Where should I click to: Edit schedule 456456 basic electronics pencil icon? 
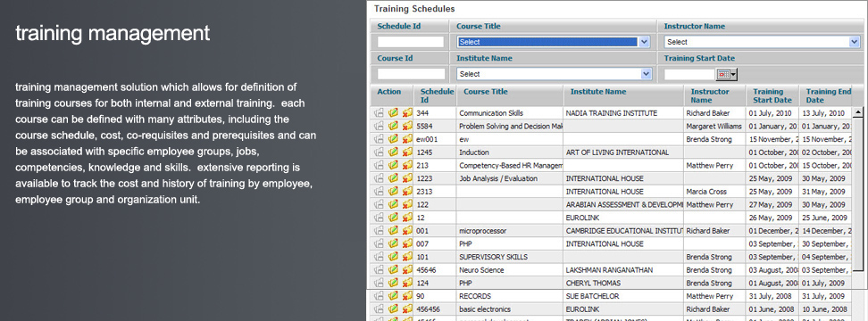click(x=394, y=309)
